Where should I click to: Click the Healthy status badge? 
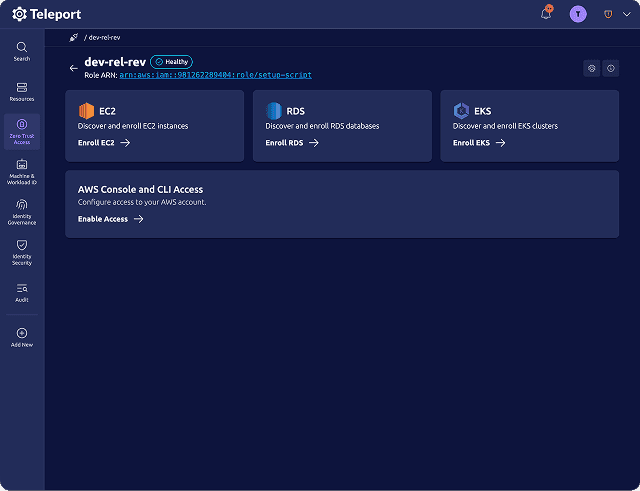click(171, 62)
